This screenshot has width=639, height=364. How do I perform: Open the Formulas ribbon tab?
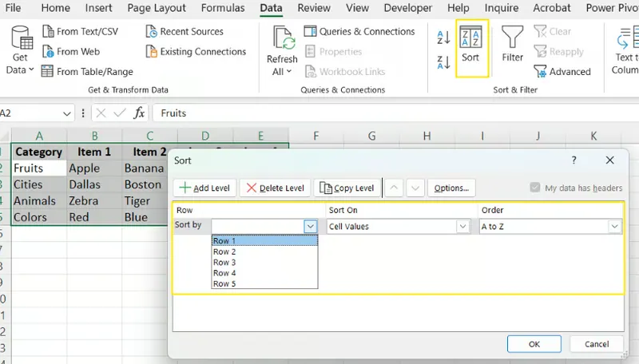(223, 8)
